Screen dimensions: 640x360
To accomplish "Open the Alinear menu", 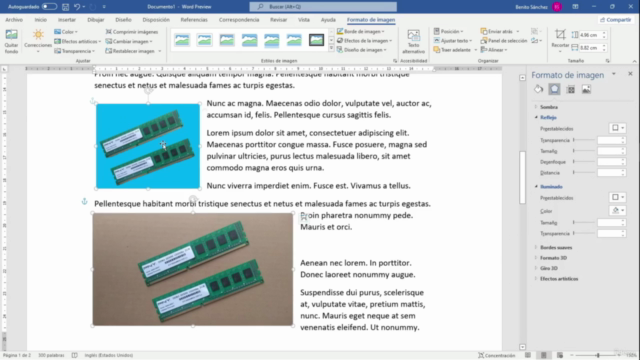I will point(494,50).
